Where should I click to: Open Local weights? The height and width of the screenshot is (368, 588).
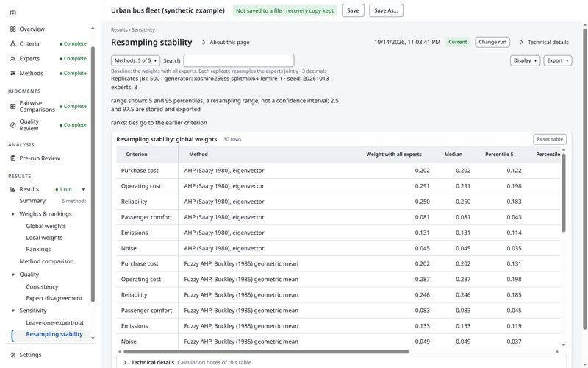point(44,238)
